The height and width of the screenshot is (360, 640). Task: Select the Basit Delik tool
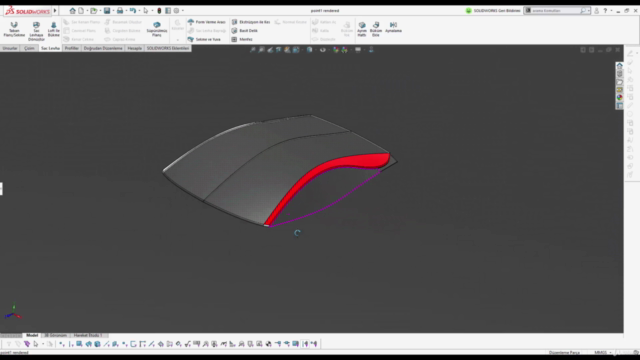[244, 31]
